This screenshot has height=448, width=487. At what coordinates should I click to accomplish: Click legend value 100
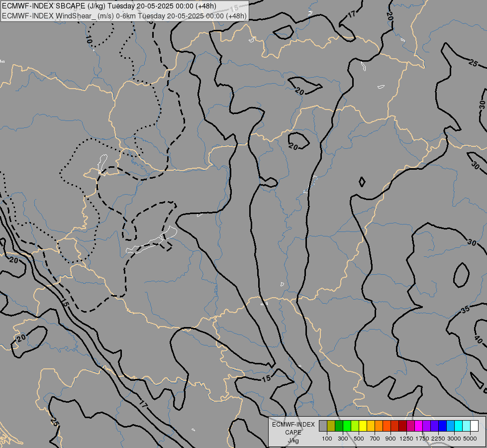tap(327, 439)
